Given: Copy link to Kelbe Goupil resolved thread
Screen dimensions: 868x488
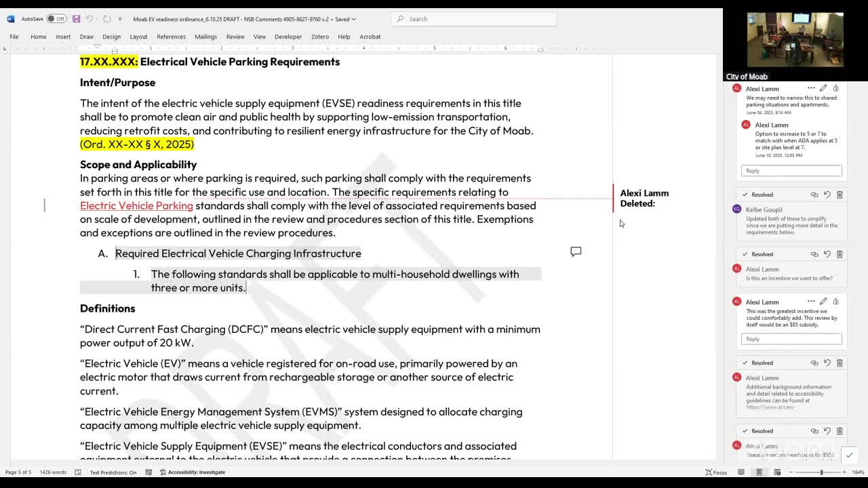Looking at the screenshot, I should (814, 195).
